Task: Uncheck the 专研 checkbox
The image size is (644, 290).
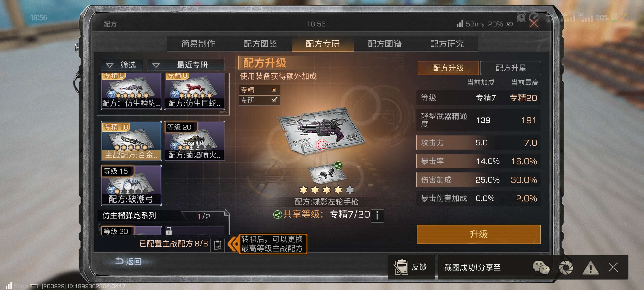Action: coord(274,100)
